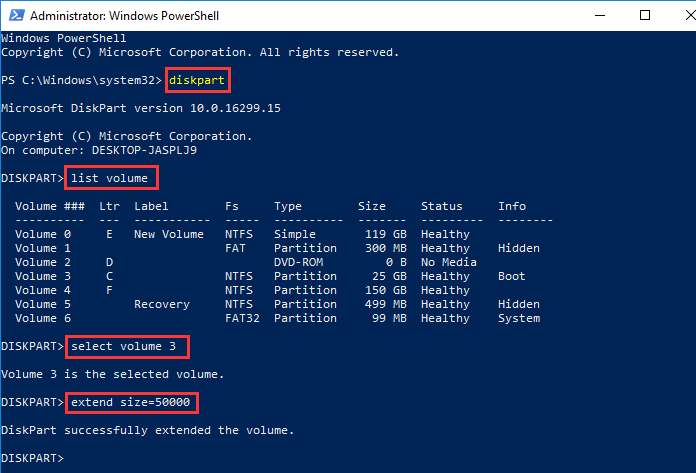Click the final DISKPART> prompt line

tap(32, 458)
